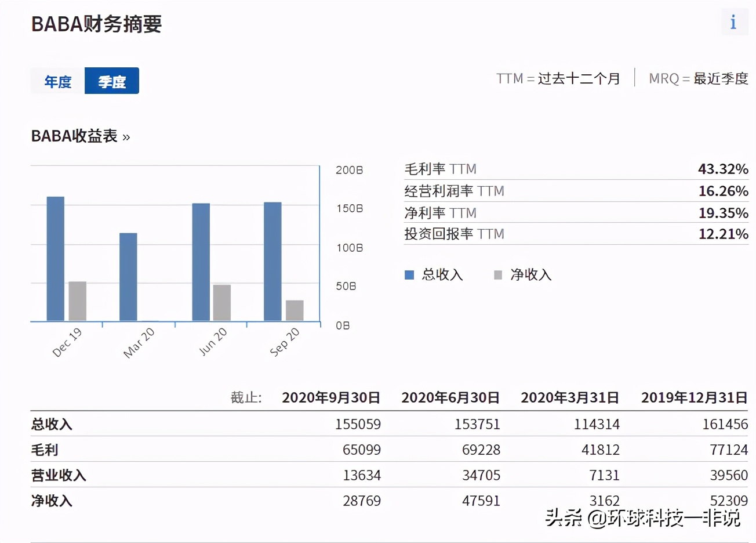
Task: Click the 47591 cell
Action: [481, 501]
